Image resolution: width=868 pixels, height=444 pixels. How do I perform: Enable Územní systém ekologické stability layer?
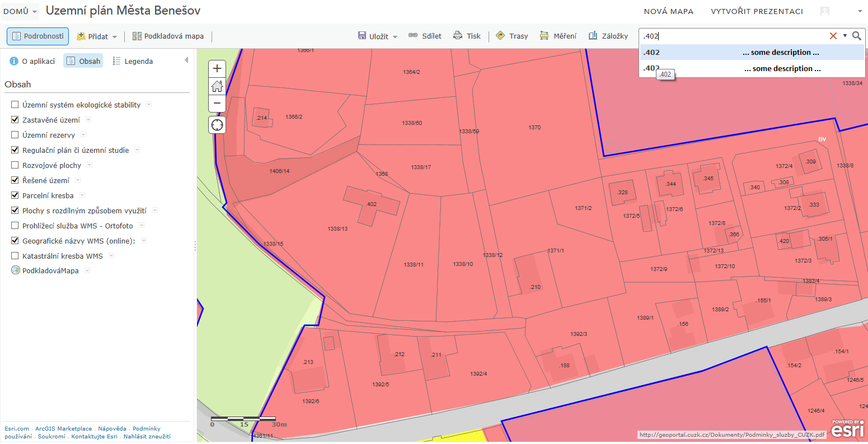click(15, 105)
